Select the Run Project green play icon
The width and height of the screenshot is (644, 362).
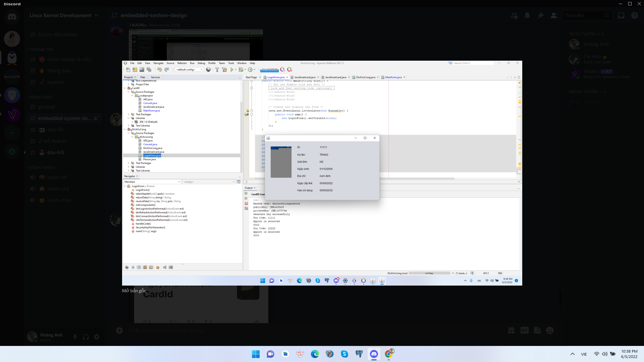[232, 70]
